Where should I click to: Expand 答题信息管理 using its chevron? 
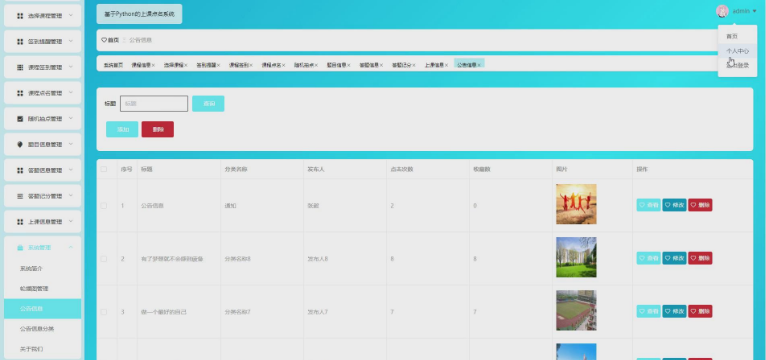[x=71, y=170]
